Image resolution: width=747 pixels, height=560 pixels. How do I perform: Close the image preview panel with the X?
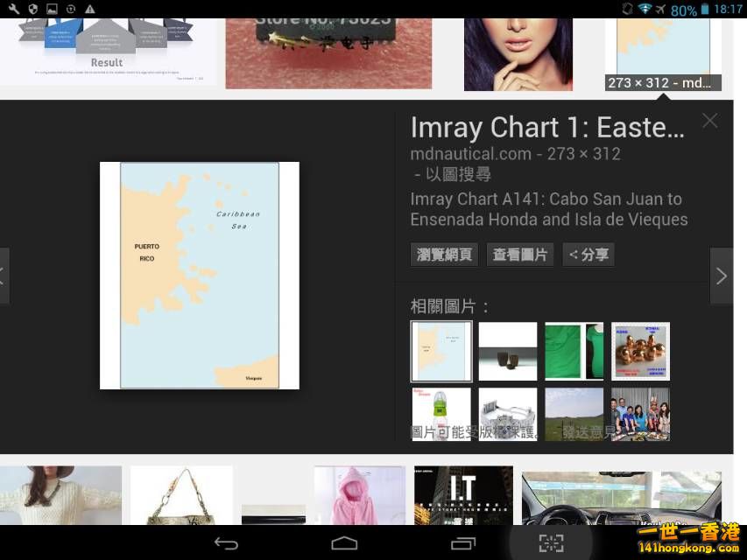pyautogui.click(x=710, y=121)
